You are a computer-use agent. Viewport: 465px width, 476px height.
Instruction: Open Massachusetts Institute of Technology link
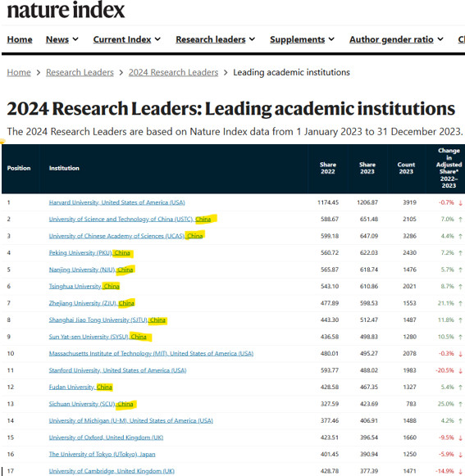151,354
